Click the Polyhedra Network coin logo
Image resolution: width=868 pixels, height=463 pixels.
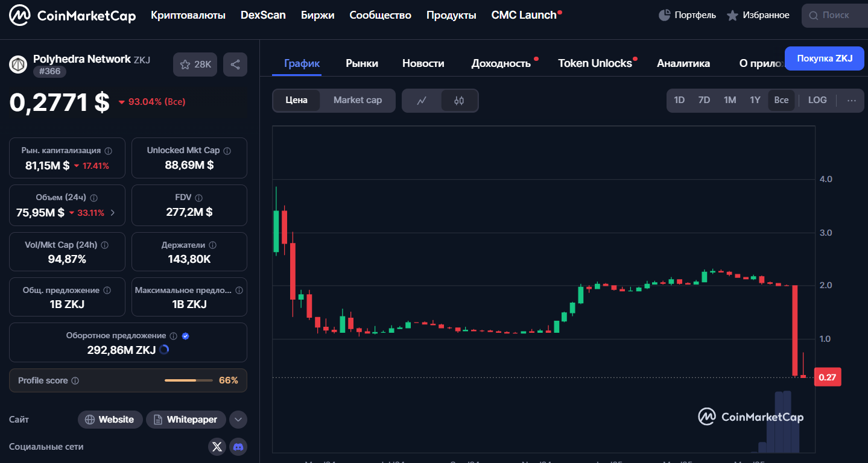[18, 64]
